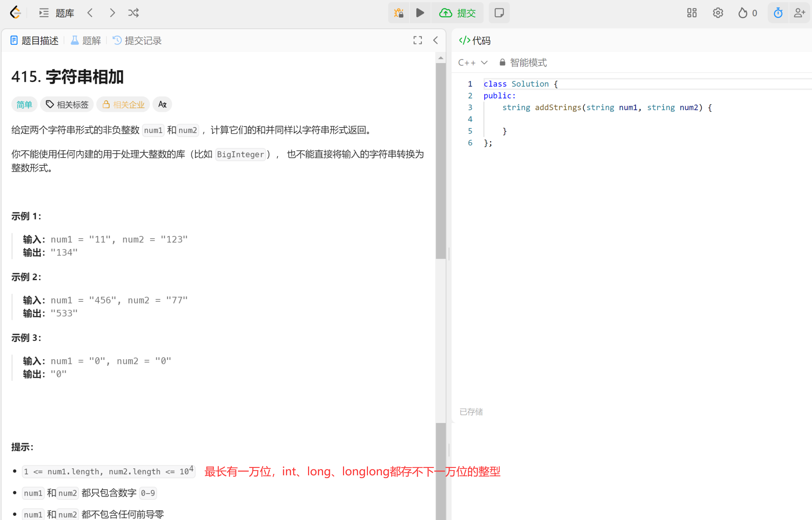Click the LeetCode logo icon
The image size is (812, 520).
click(15, 13)
